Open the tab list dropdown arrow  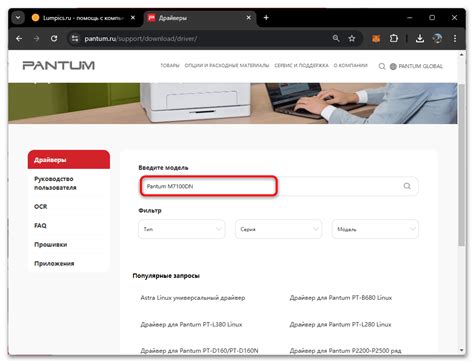pos(18,18)
